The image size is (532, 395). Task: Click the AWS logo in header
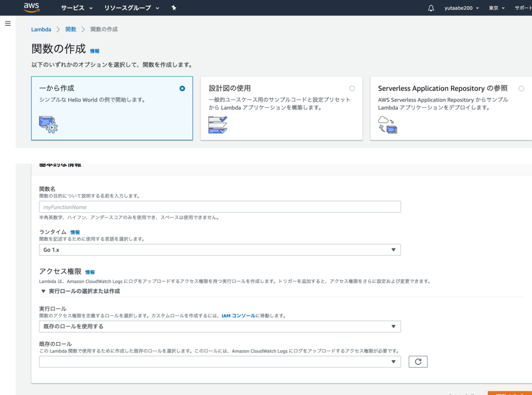32,7
